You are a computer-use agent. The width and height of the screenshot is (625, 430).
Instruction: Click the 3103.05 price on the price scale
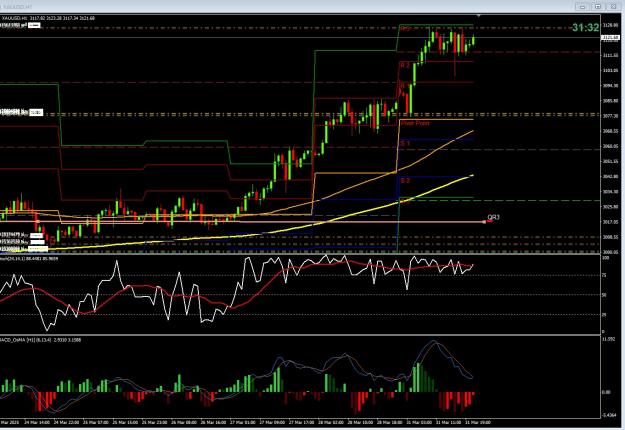[x=611, y=71]
